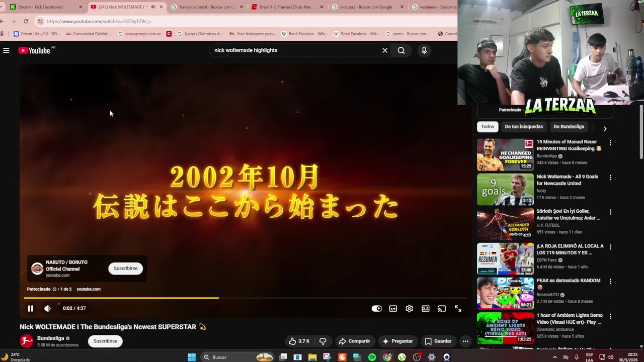Pause the video

click(30, 309)
